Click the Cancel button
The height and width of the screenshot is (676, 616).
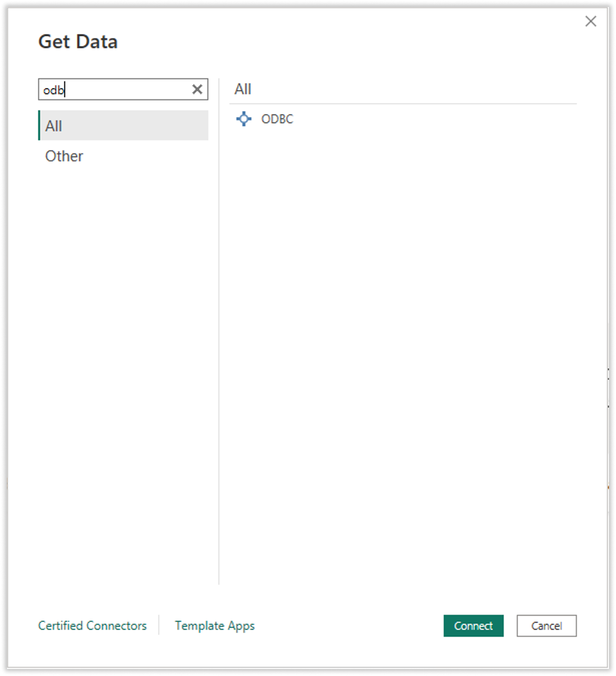click(x=546, y=626)
